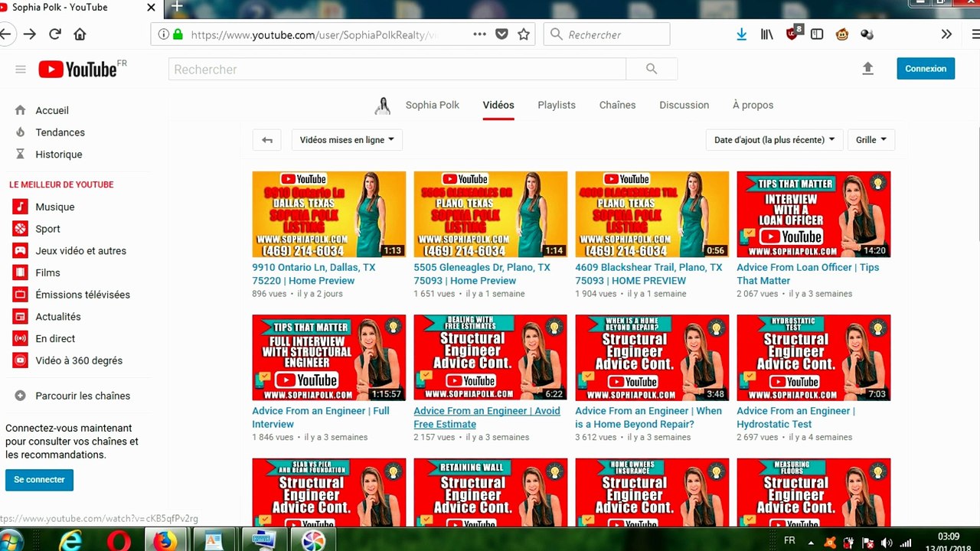Open the Date d'ajout sort dropdown

click(x=774, y=140)
